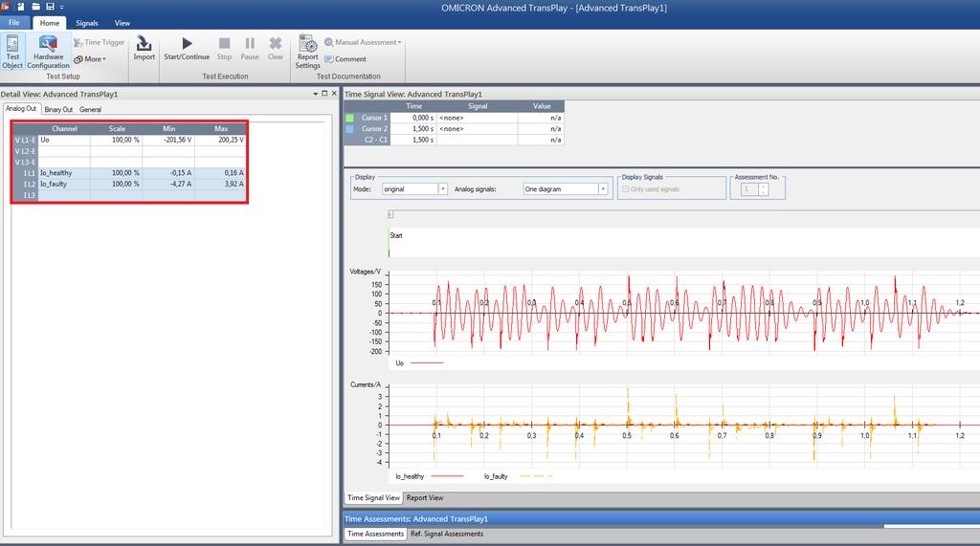Viewport: 980px width, 546px height.
Task: Click the Pause test button
Action: [x=250, y=48]
